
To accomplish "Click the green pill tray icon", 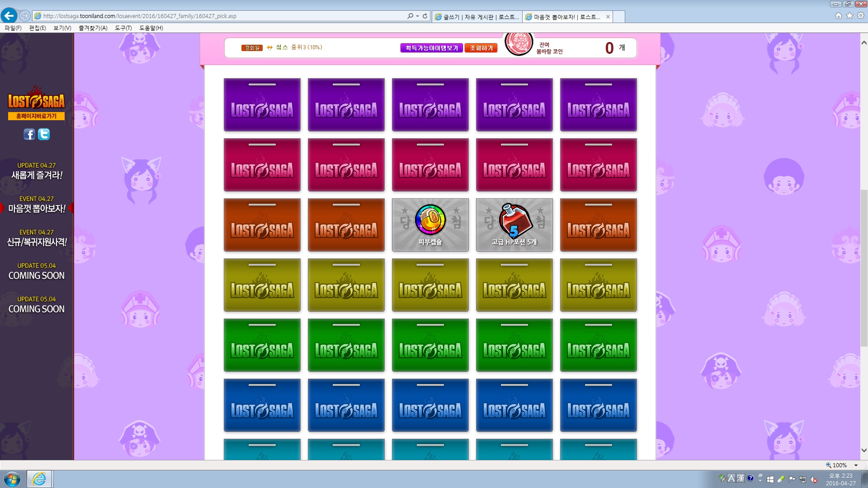I will [781, 479].
